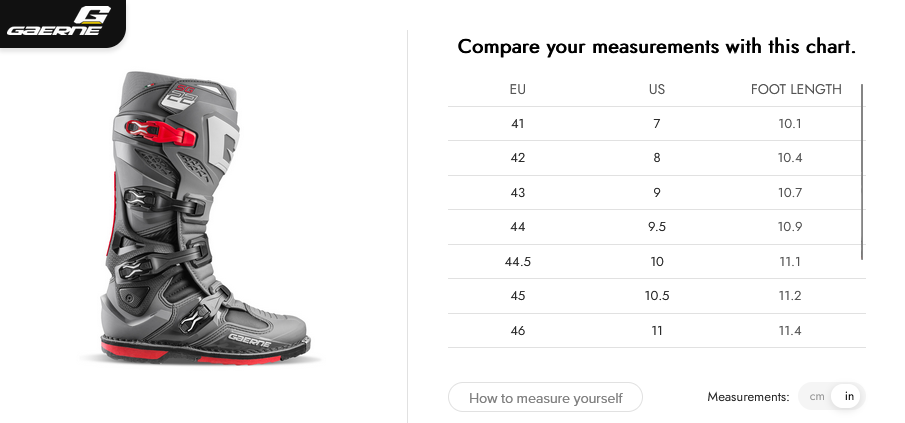This screenshot has width=905, height=423.
Task: Click the SG22 boot product image
Action: 202,218
